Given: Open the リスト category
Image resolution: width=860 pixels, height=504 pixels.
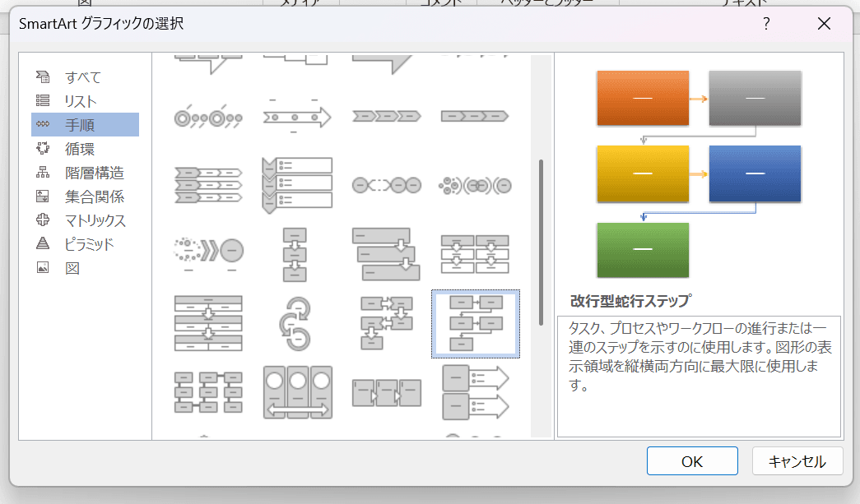Looking at the screenshot, I should tap(81, 101).
